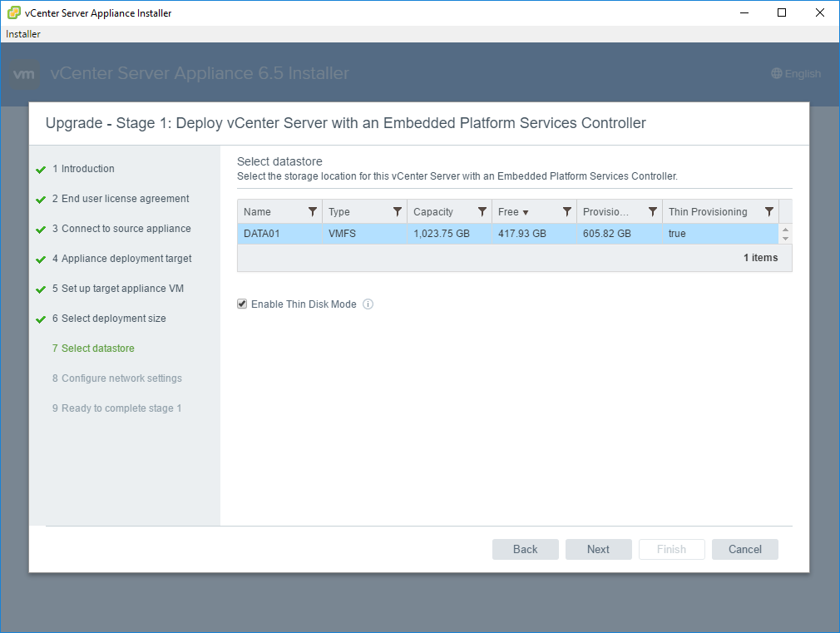Viewport: 840px width, 633px height.
Task: Go to step 3 Connect to source appliance
Action: click(x=121, y=229)
